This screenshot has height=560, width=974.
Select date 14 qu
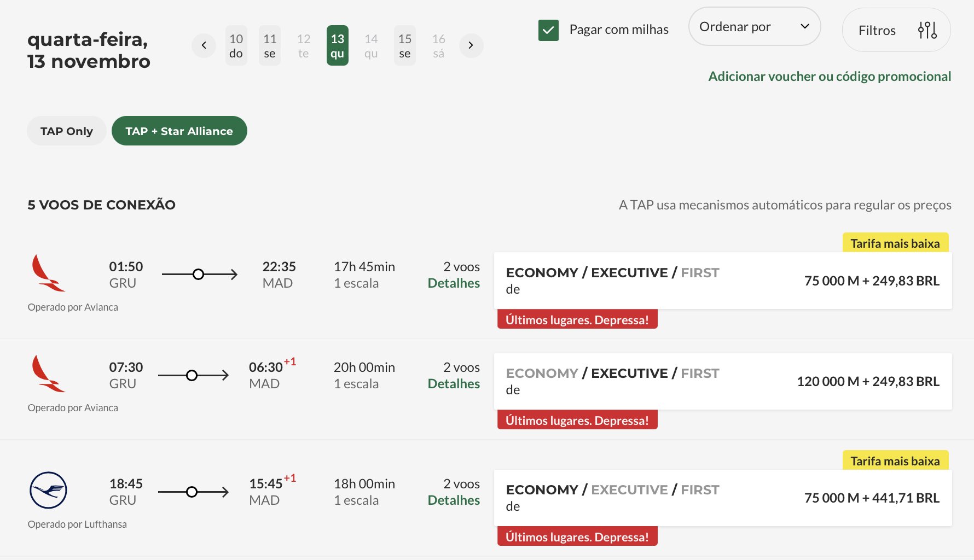[371, 45]
